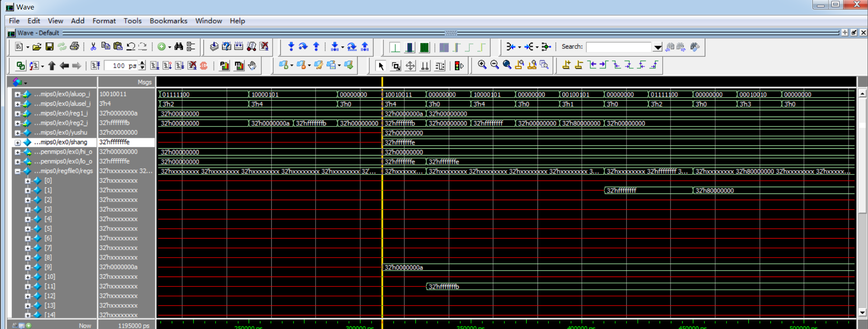This screenshot has height=329, width=868.
Task: Open the Bookmarks menu
Action: coord(168,21)
